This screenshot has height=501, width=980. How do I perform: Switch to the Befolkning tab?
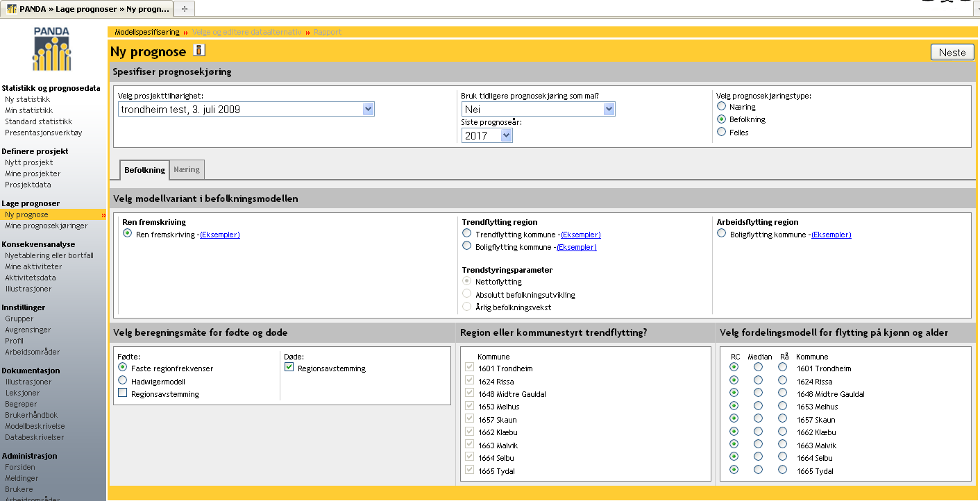point(144,169)
